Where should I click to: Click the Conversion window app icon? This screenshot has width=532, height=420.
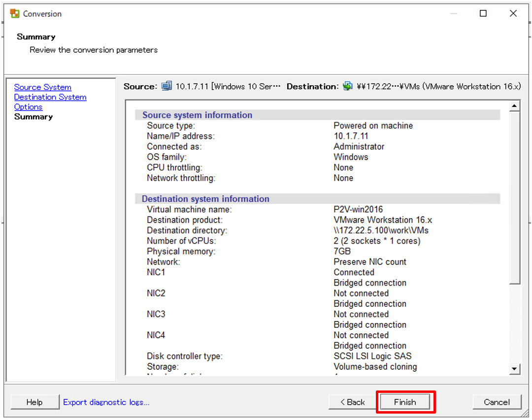(15, 14)
